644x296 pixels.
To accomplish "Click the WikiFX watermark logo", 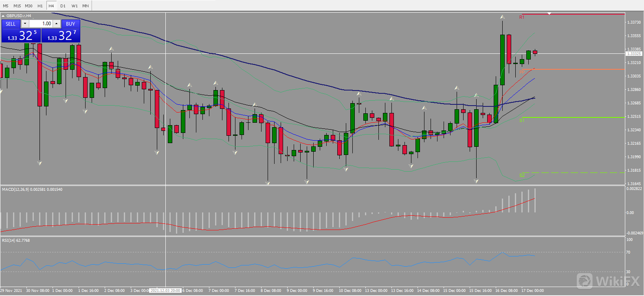I will (x=609, y=281).
